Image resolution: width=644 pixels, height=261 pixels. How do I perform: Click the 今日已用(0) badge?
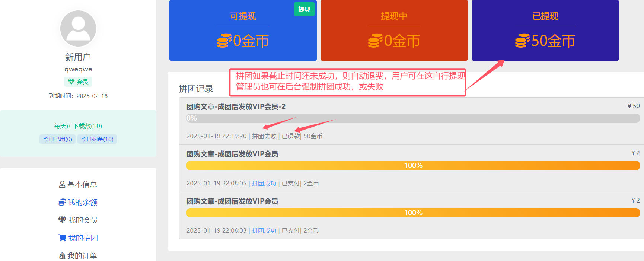click(58, 139)
